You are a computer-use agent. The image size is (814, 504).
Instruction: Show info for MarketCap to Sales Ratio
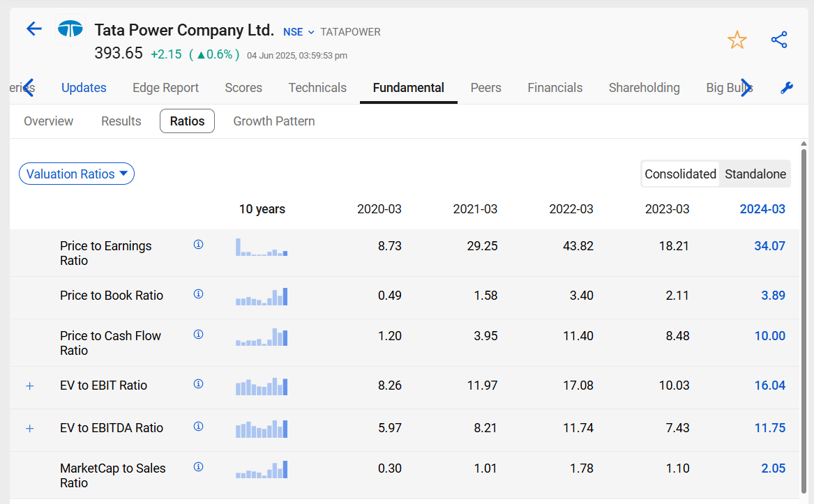click(198, 466)
